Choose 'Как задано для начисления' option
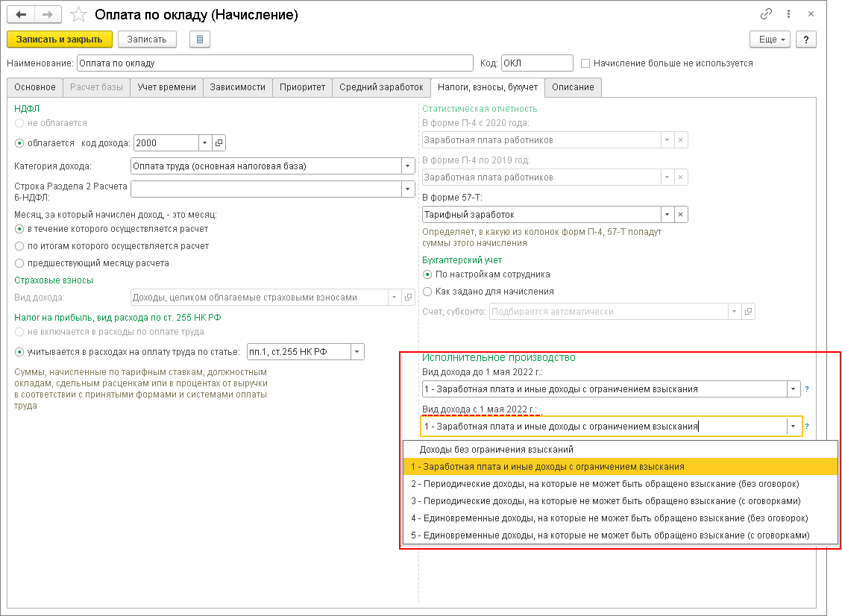 point(427,292)
